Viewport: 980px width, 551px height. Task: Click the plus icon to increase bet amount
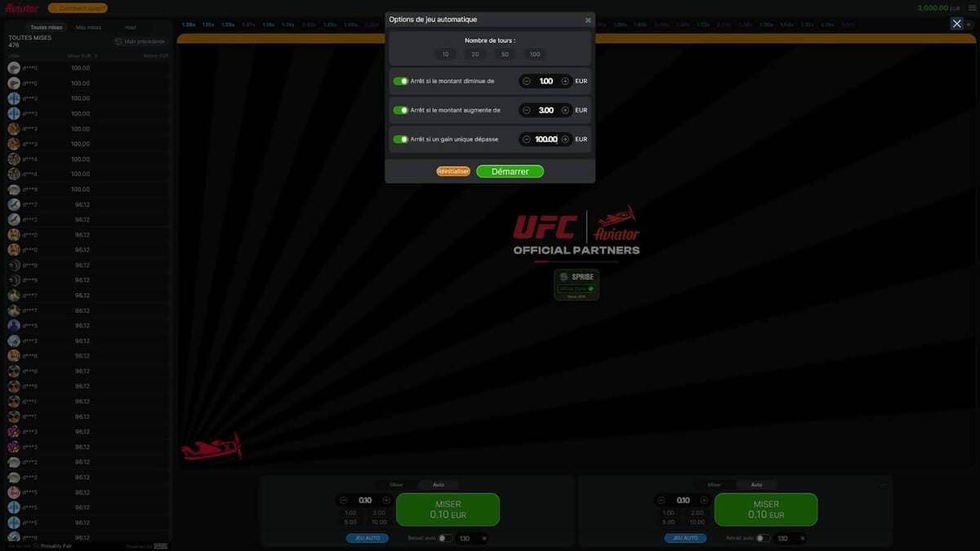[385, 498]
